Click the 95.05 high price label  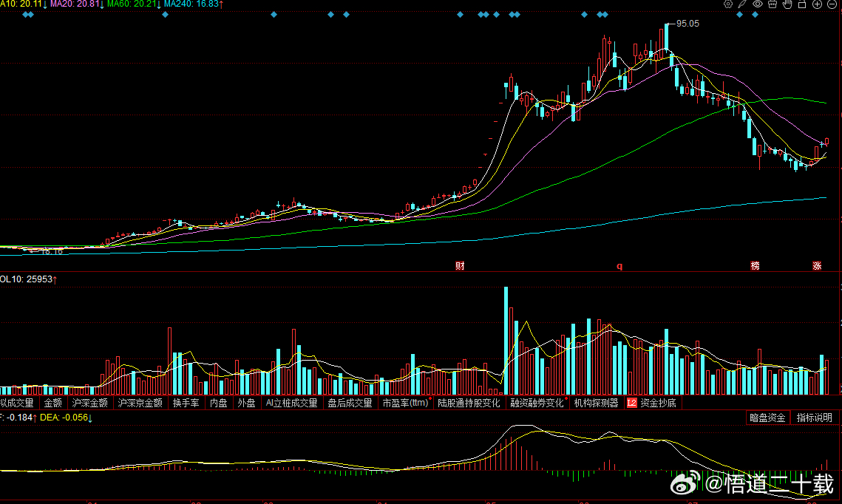click(687, 24)
